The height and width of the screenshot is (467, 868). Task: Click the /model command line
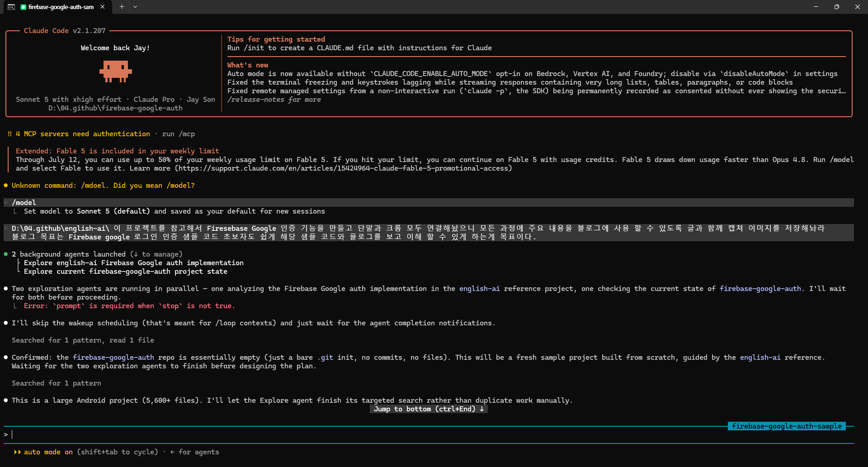click(429, 203)
